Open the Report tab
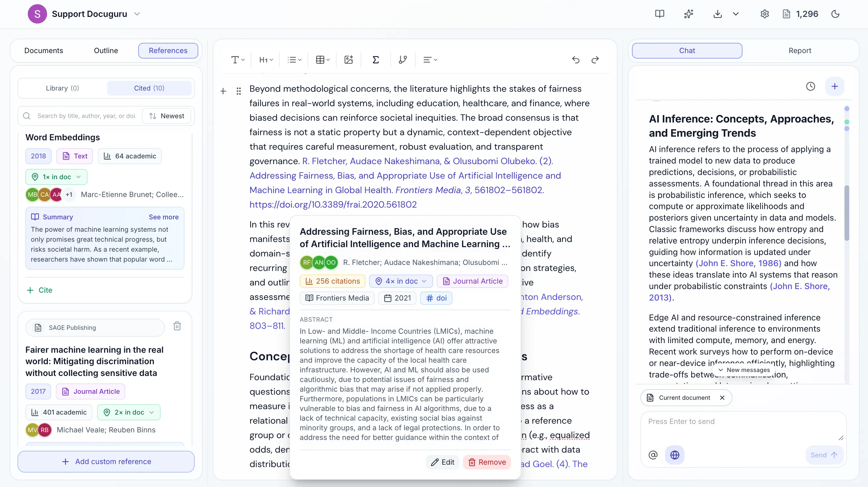This screenshot has height=487, width=868. pyautogui.click(x=799, y=50)
